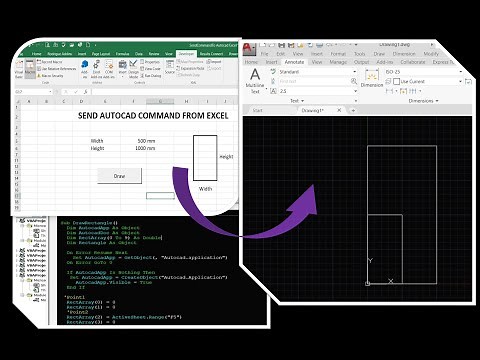Screen dimensions: 480x360
Task: Open COM Add-ins dialog
Action: 109,69
